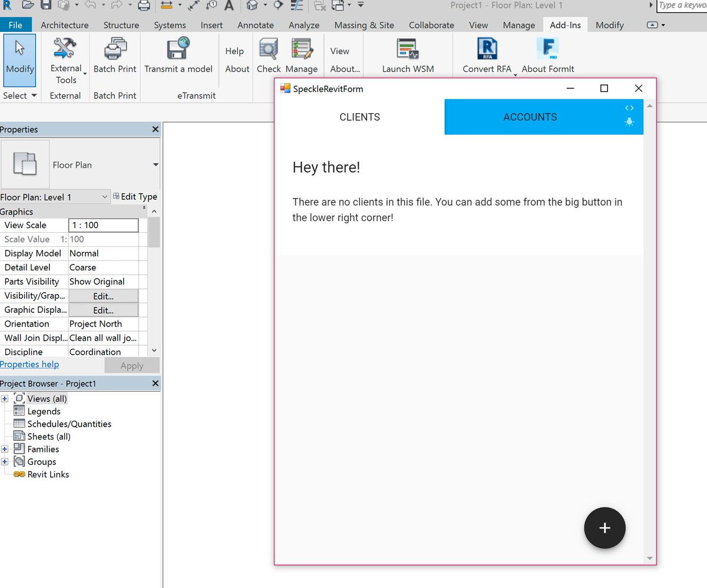Click Edit button for Graphic Display options
Screen dimensions: 707x588
(103, 310)
